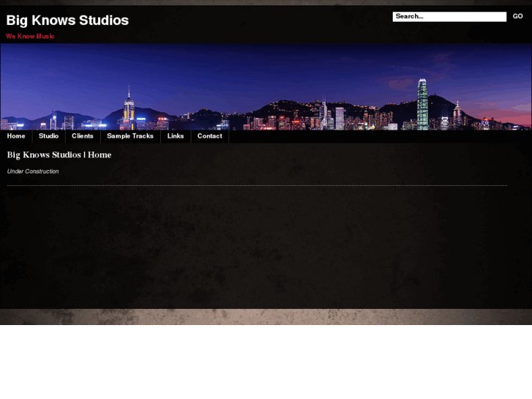Open the Clients menu item
This screenshot has height=399, width=532.
pos(83,136)
